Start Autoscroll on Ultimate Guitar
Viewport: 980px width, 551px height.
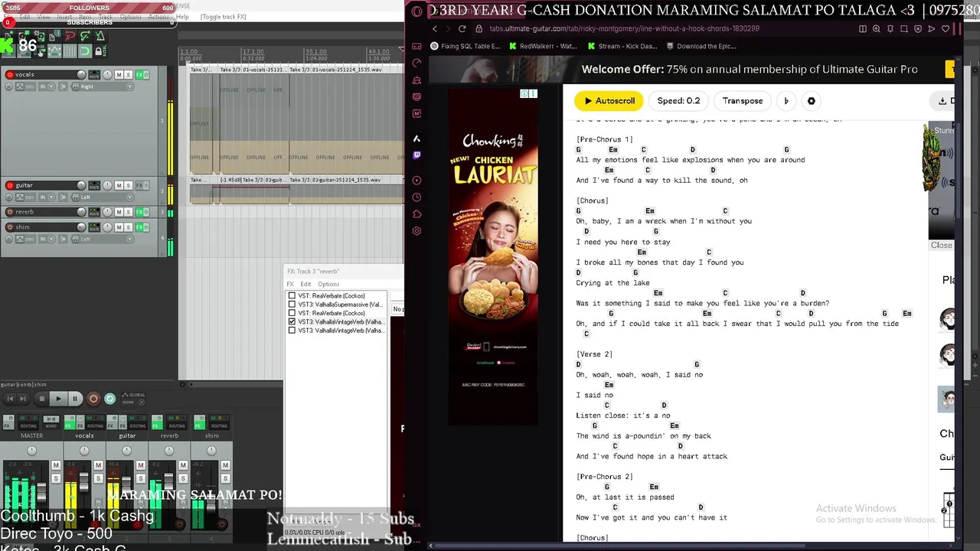(609, 101)
